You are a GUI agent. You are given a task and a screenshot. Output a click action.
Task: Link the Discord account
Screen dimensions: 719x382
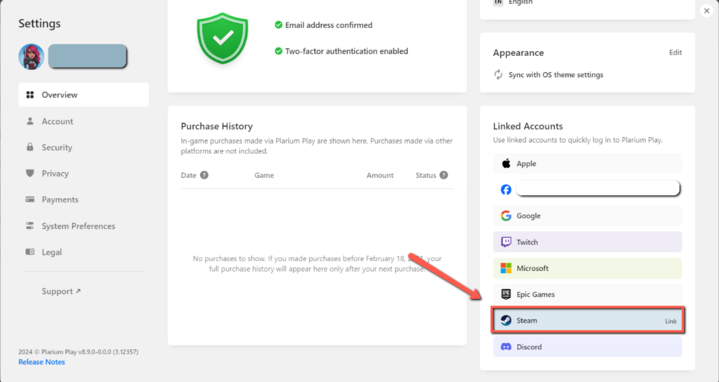[x=587, y=347]
